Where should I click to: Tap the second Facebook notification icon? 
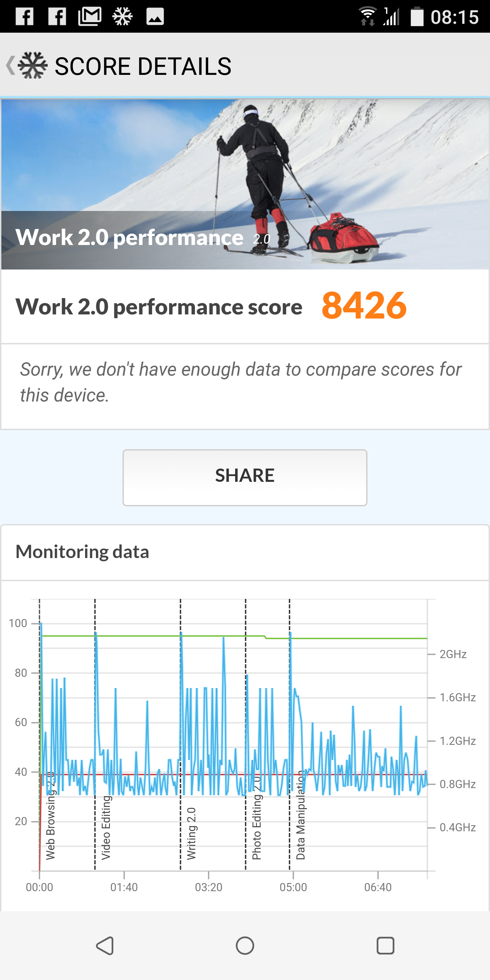coord(58,17)
